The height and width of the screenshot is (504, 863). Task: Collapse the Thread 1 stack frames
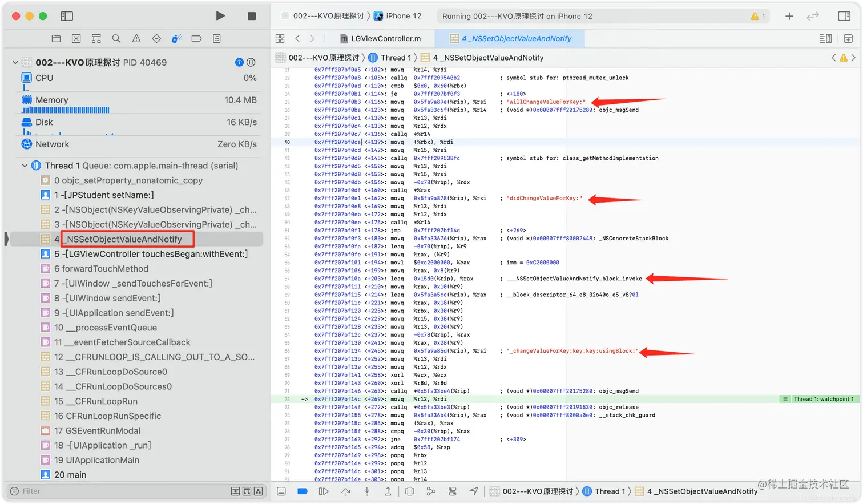[x=25, y=166]
